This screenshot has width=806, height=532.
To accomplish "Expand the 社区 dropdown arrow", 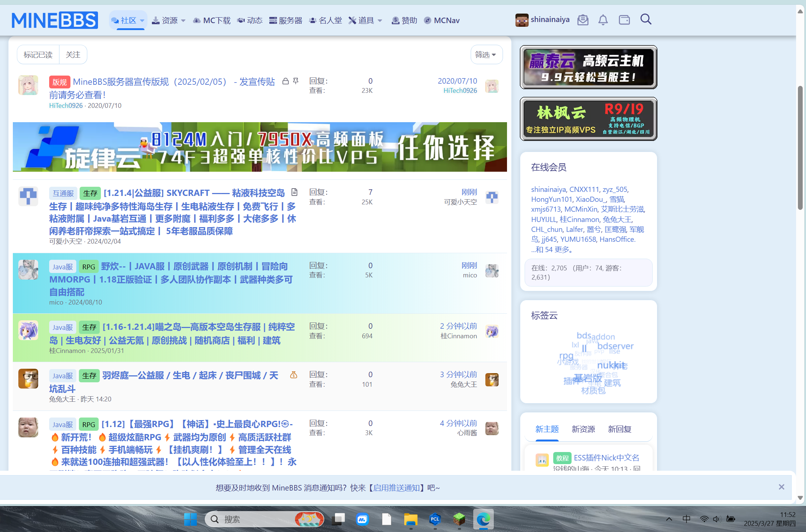I will click(142, 21).
